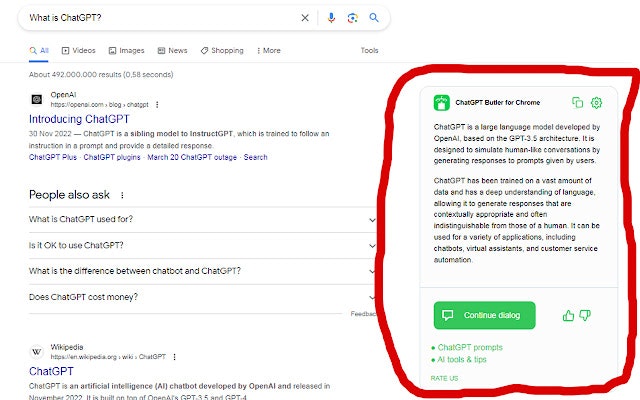Screen dimensions: 640x400
Task: Click the RATE US link
Action: pos(444,378)
